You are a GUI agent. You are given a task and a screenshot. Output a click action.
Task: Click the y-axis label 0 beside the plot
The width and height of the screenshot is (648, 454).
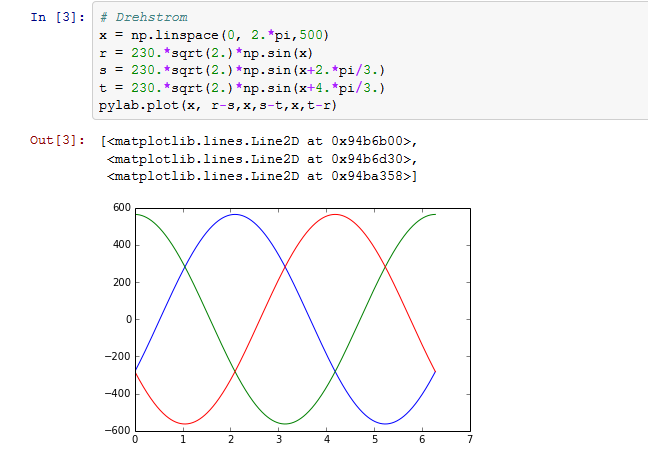click(x=129, y=319)
